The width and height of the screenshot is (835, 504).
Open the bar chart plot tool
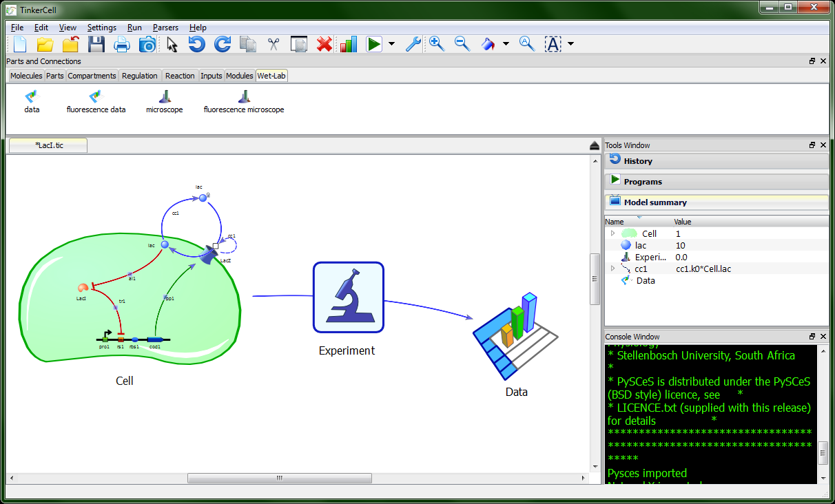pyautogui.click(x=349, y=44)
